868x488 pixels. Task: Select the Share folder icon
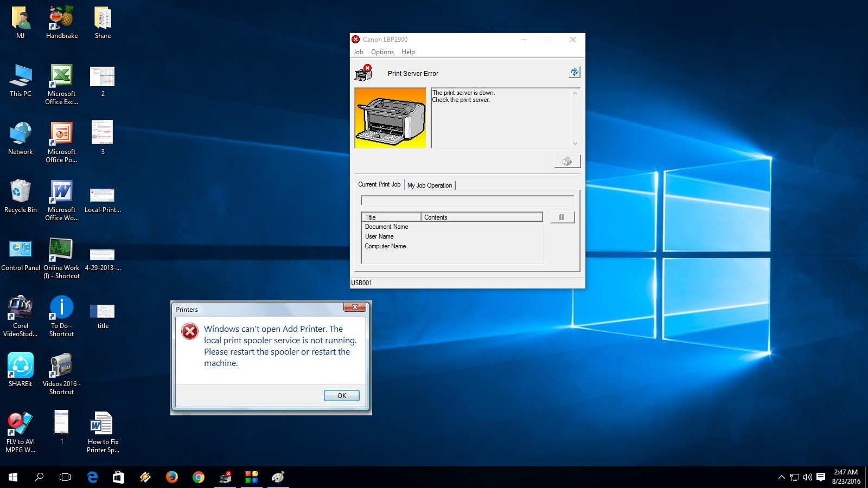point(103,23)
